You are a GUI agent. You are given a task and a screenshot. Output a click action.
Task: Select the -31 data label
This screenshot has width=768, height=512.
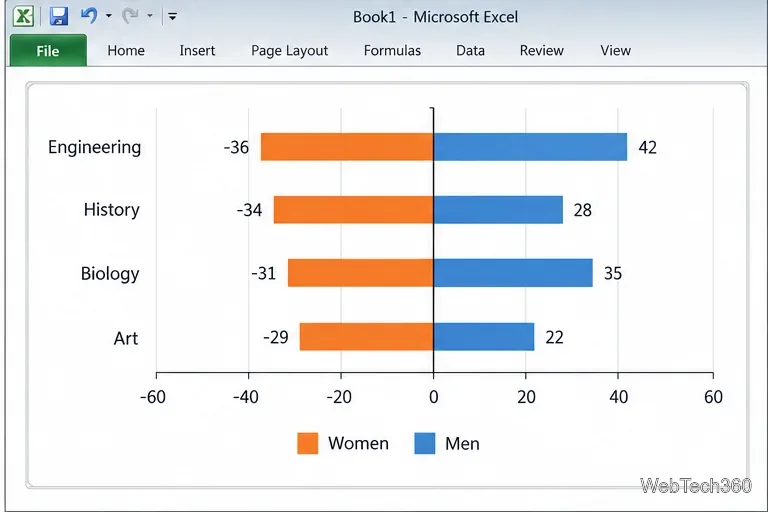(264, 273)
